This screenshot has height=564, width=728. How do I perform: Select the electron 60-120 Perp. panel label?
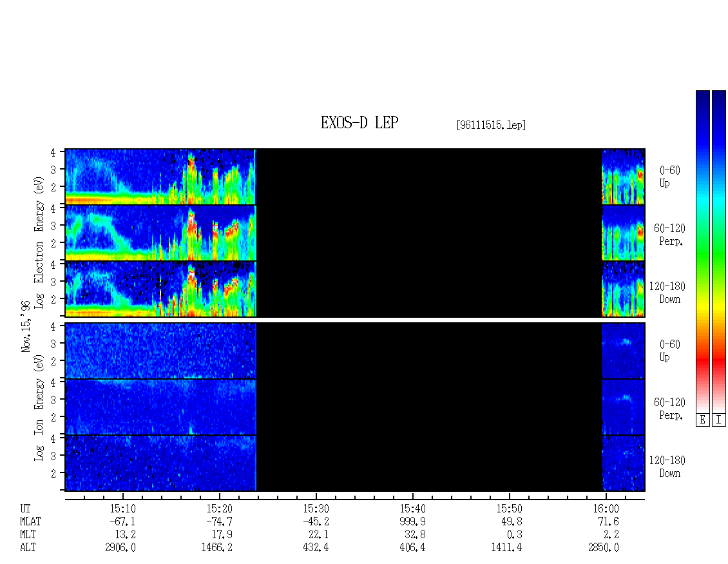669,235
